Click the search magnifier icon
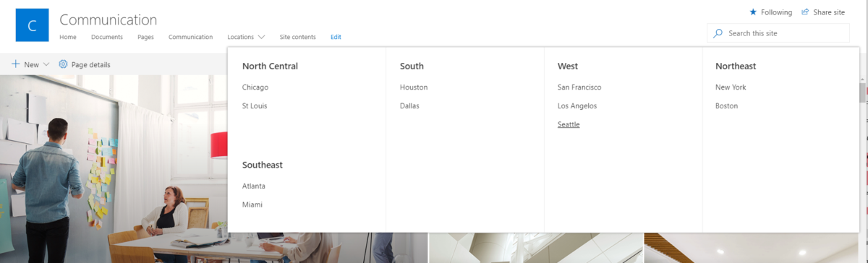The width and height of the screenshot is (868, 263). 718,33
